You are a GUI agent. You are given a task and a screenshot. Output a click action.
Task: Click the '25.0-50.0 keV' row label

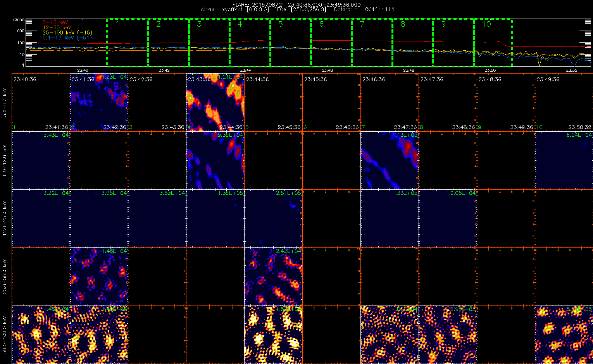coord(5,276)
